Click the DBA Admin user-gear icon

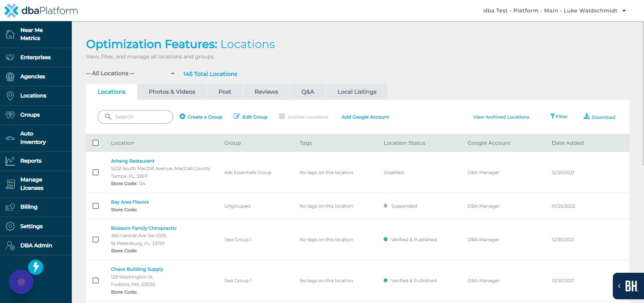pos(10,246)
